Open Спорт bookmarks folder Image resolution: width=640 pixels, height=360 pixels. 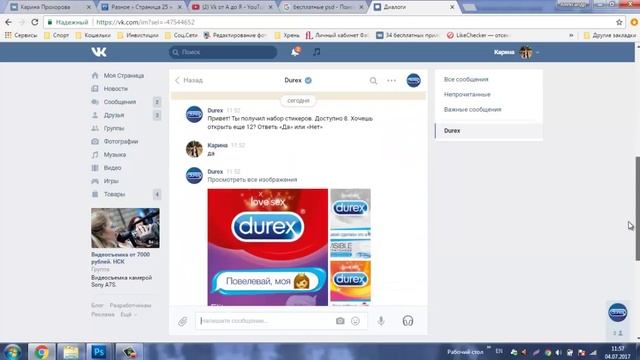(x=57, y=36)
